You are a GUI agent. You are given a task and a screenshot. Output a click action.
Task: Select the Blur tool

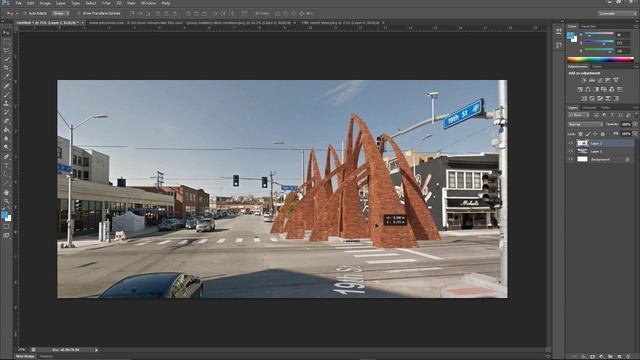tap(6, 139)
